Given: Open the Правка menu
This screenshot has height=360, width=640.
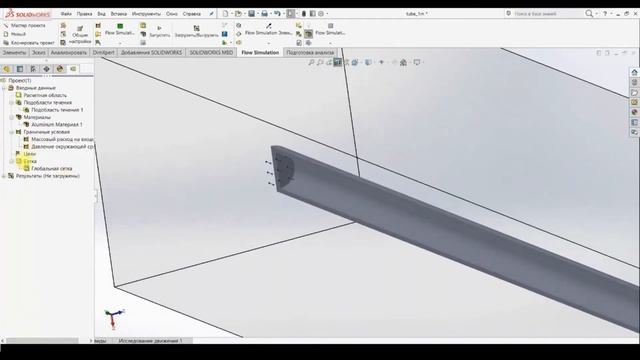Looking at the screenshot, I should coord(84,14).
